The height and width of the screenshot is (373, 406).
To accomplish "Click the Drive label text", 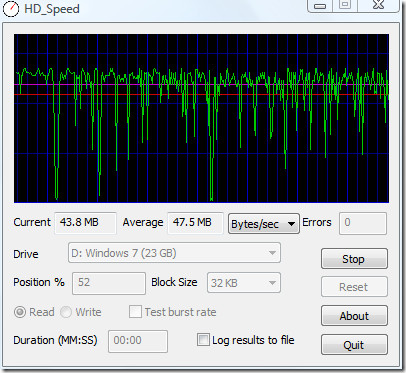I will [x=26, y=254].
